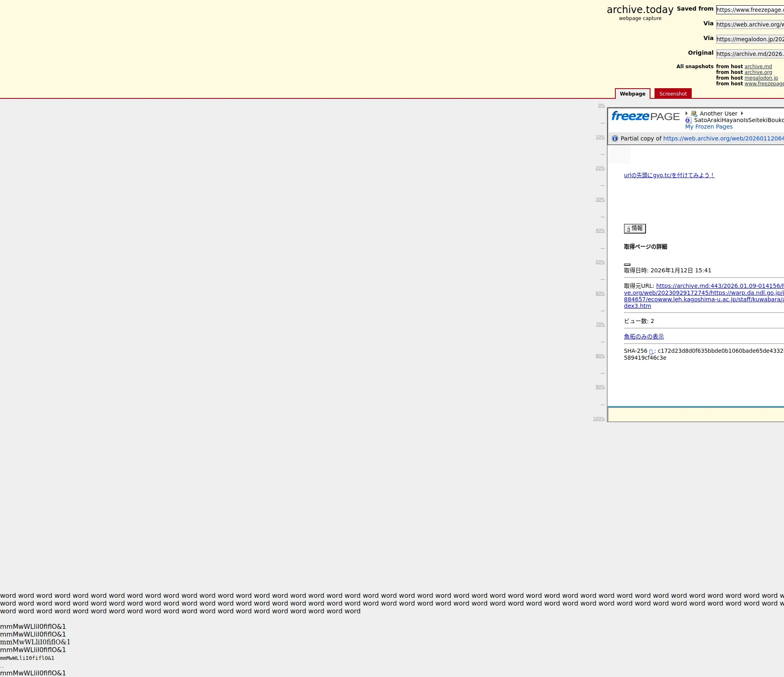The image size is (784, 677).
Task: Open the My Frozen Pages link
Action: 708,127
